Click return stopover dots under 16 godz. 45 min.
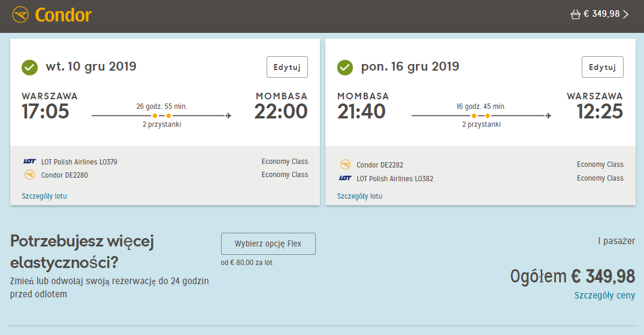644x335 pixels. (x=480, y=115)
